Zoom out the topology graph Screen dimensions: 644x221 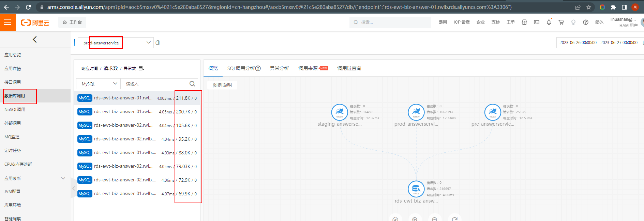(435, 219)
